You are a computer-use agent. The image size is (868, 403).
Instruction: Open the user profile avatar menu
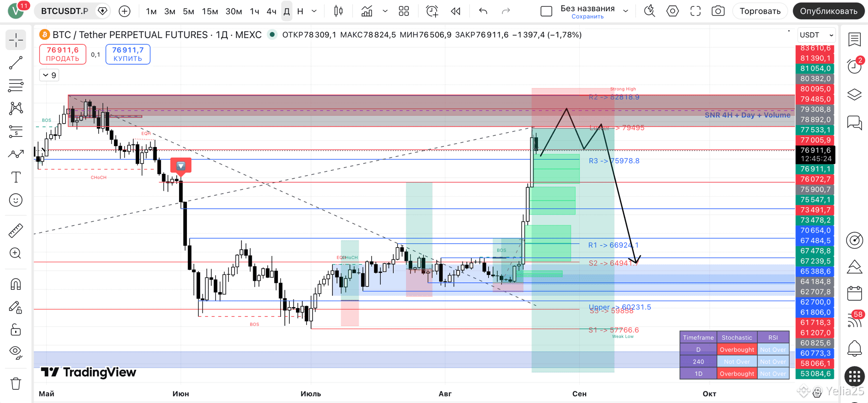pos(16,11)
